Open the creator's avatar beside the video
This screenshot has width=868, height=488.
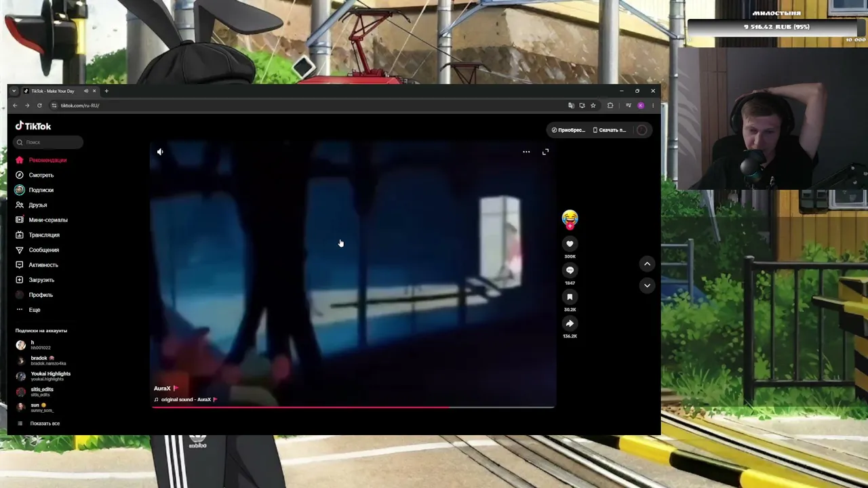point(570,218)
